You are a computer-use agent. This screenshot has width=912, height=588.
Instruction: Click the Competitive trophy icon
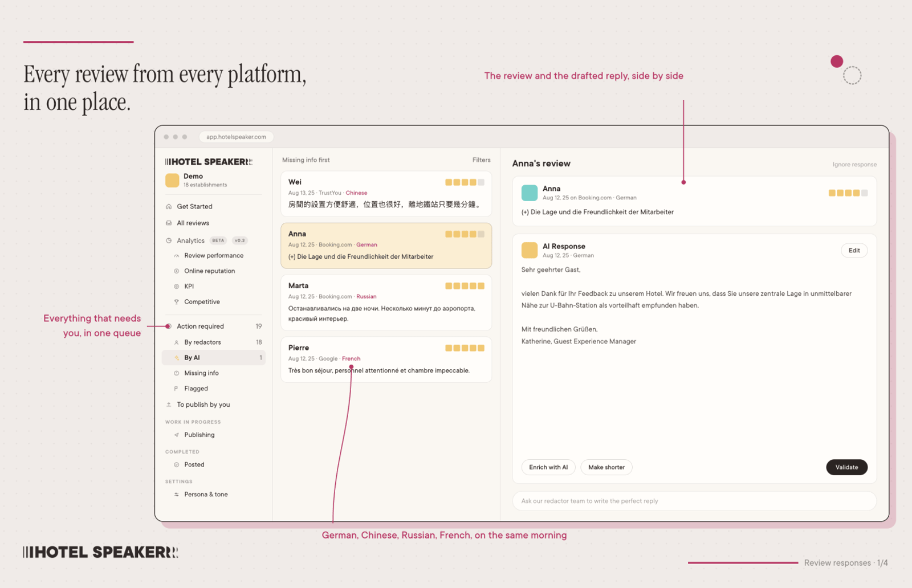tap(177, 302)
